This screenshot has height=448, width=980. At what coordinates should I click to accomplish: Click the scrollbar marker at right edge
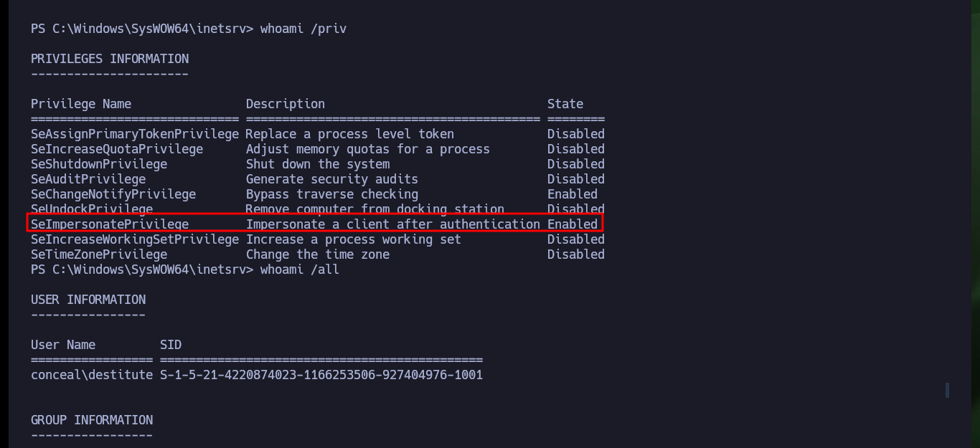947,390
